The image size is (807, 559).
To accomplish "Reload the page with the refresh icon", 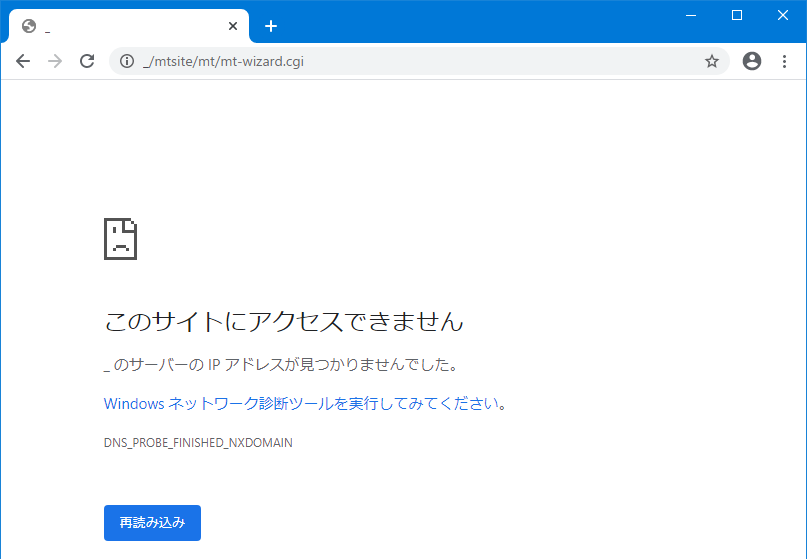I will pyautogui.click(x=87, y=61).
